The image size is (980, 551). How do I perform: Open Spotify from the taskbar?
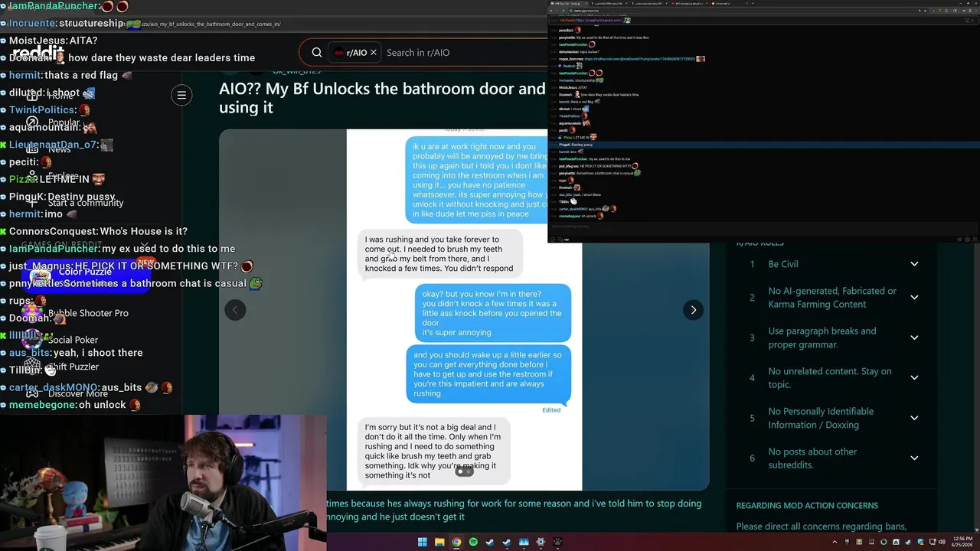coord(473,542)
